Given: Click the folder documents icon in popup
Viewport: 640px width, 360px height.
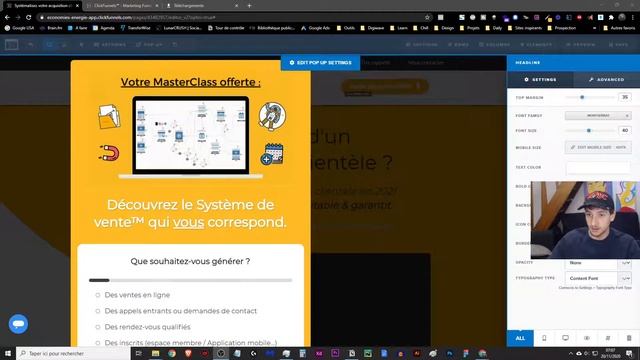Looking at the screenshot, I should 109,116.
